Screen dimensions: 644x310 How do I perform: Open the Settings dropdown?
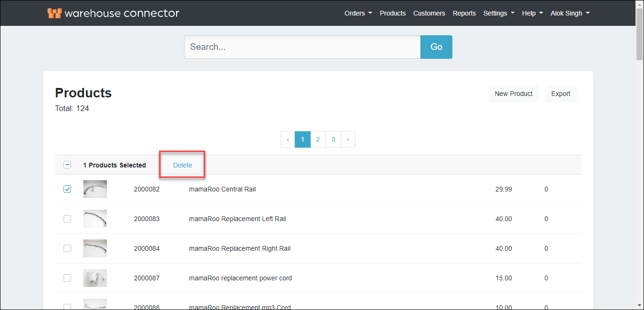click(x=499, y=13)
